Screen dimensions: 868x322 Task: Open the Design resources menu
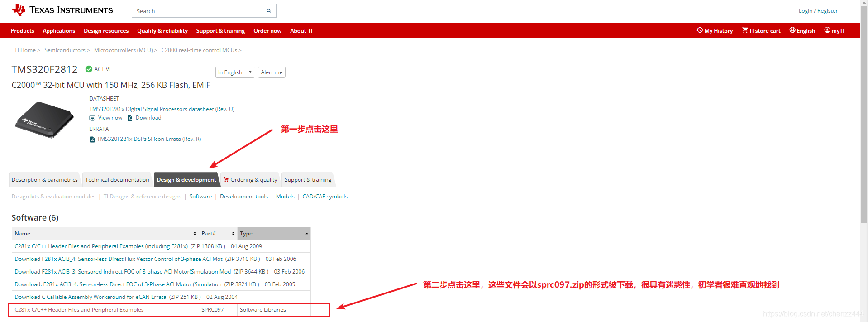[x=106, y=31]
